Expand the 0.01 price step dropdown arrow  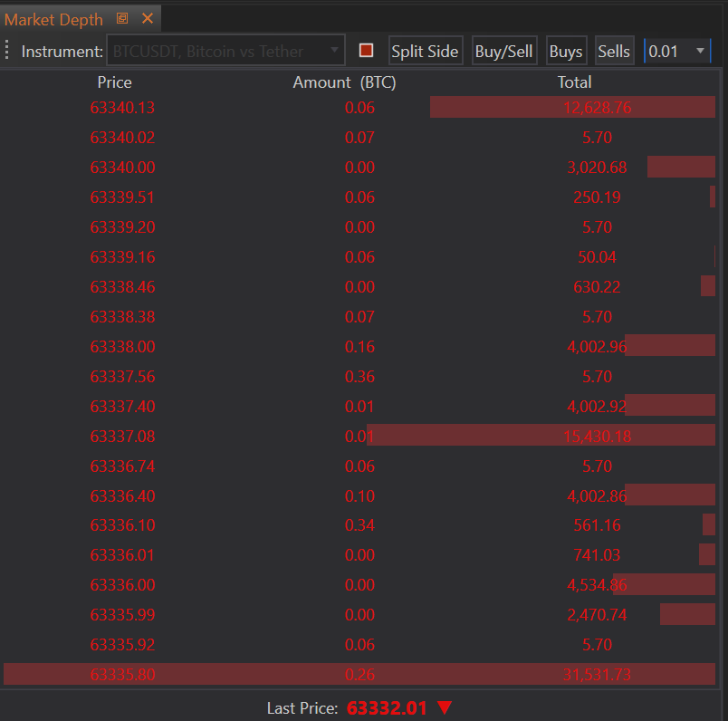point(700,51)
